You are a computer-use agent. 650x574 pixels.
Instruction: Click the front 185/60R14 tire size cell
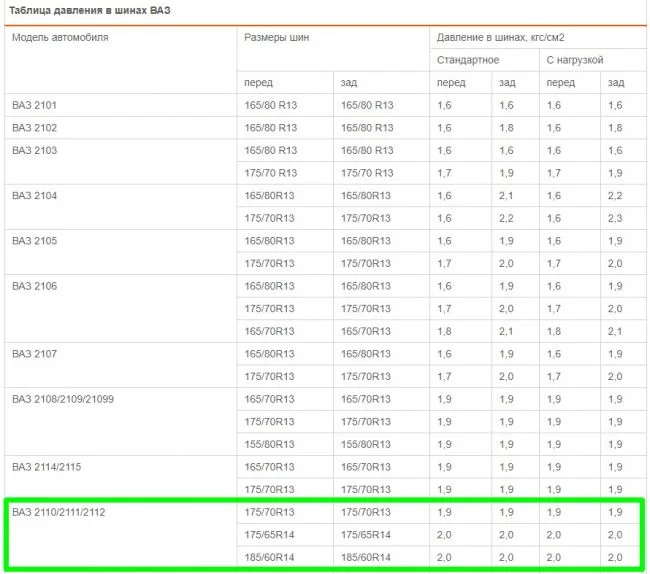click(270, 557)
